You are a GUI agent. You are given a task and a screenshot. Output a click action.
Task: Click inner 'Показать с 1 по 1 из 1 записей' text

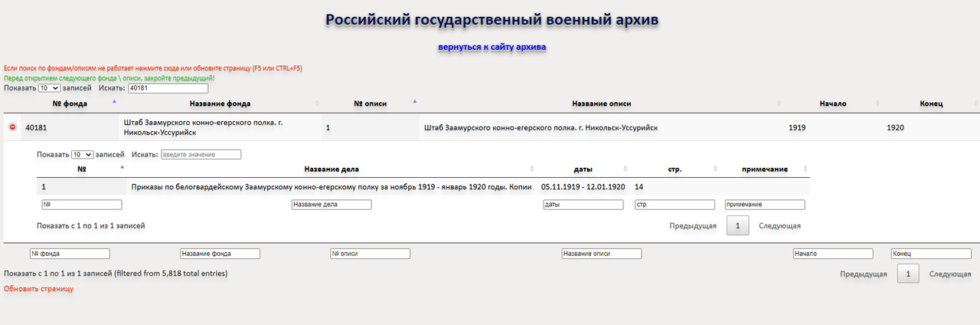(x=91, y=226)
